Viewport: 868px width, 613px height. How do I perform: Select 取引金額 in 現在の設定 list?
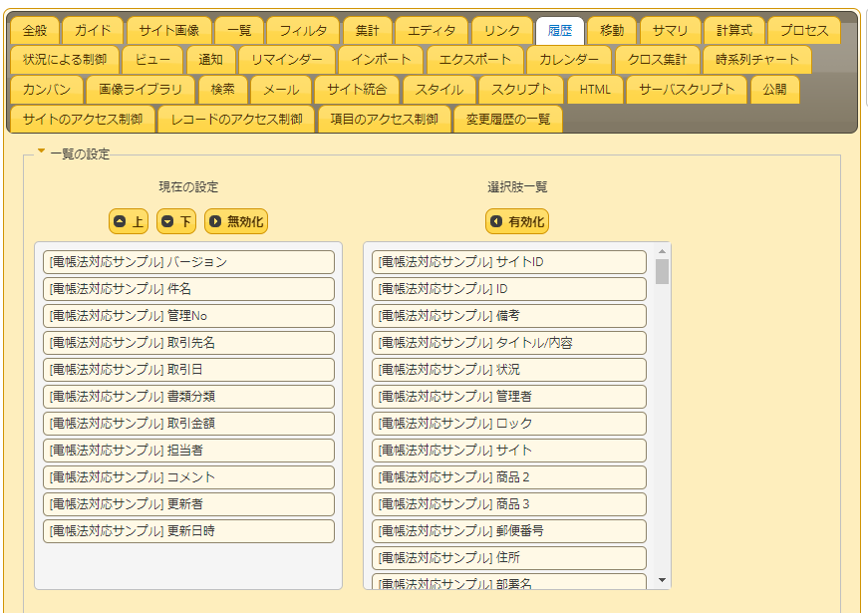click(188, 424)
